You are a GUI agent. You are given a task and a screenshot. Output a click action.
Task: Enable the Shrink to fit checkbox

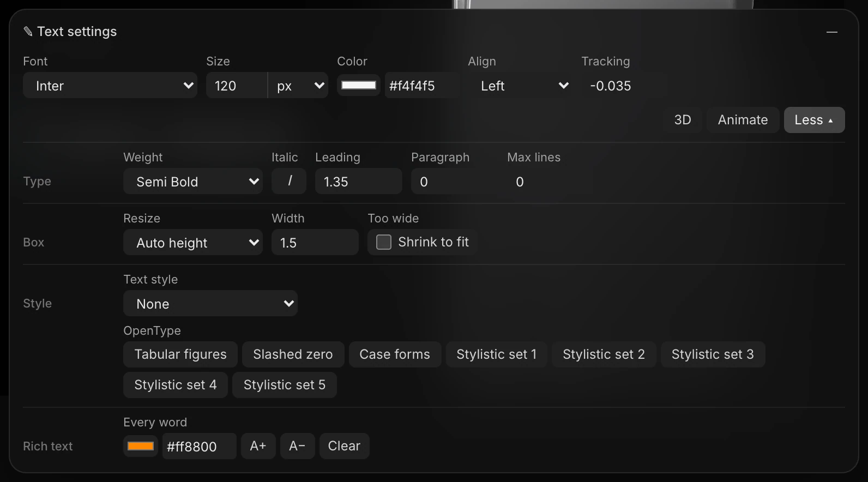[384, 242]
